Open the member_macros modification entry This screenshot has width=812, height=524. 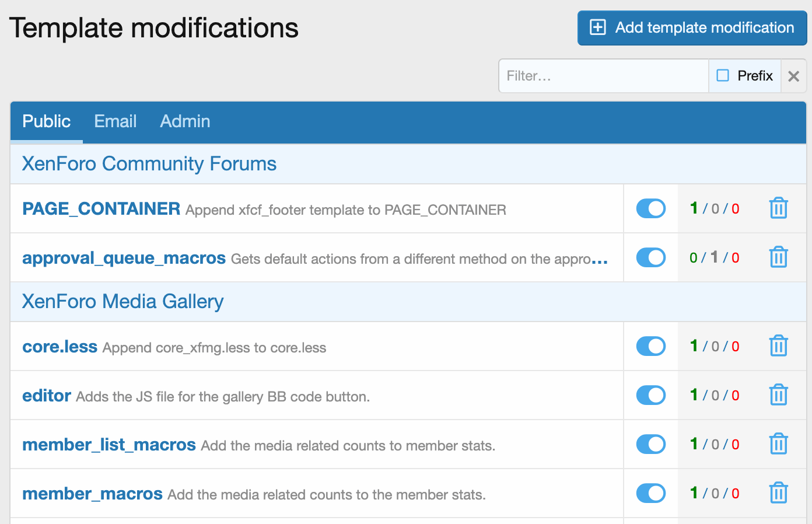coord(92,494)
